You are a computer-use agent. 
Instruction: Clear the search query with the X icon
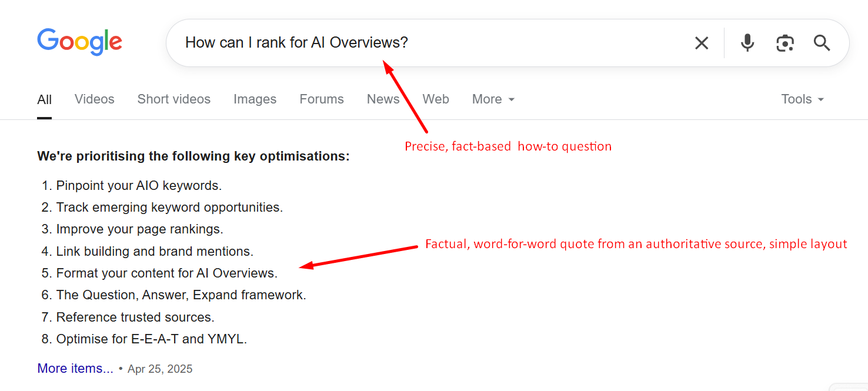pos(702,43)
